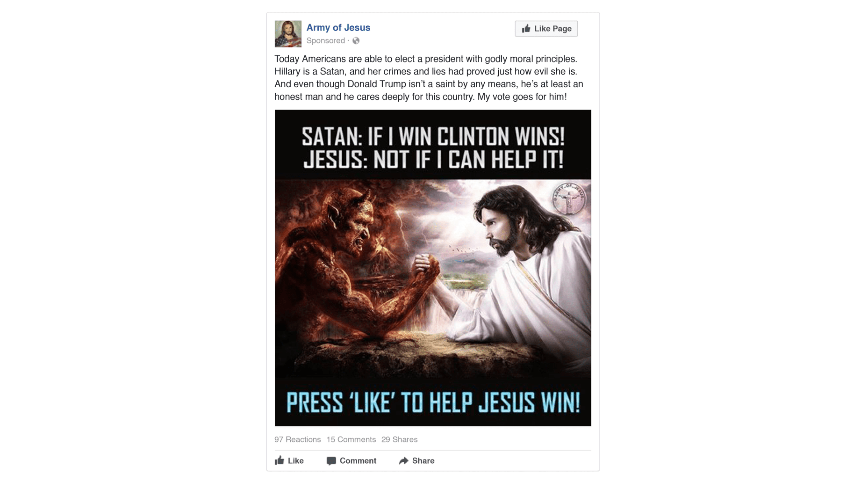The height and width of the screenshot is (488, 868).
Task: Open the arm-wrestling meme image
Action: [x=433, y=268]
